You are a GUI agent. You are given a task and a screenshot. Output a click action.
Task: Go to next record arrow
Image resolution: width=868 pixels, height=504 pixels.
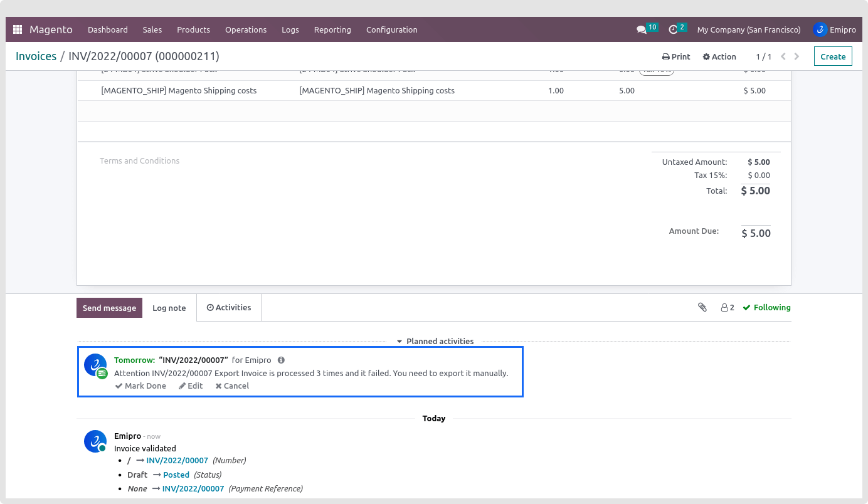pos(797,56)
